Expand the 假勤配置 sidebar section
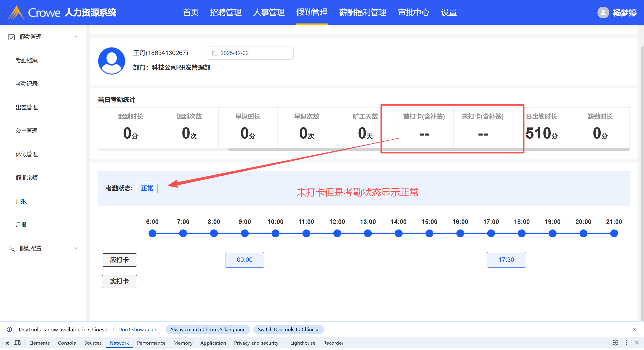Viewport: 644px width, 350px height. 76,248
